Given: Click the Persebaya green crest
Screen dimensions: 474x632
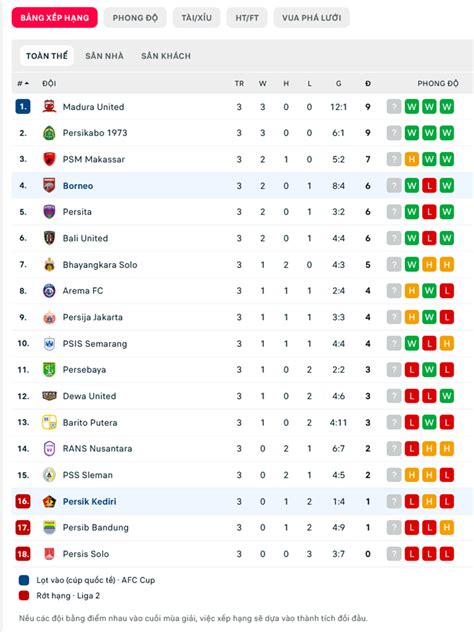Looking at the screenshot, I should [49, 370].
